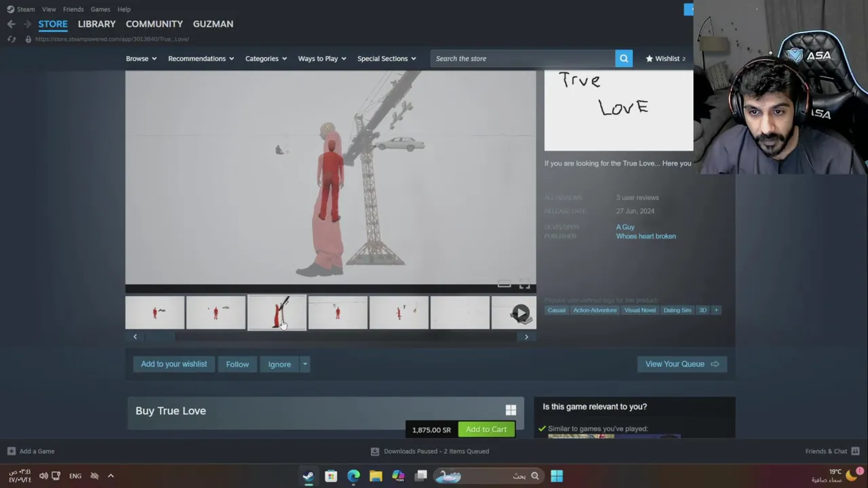The width and height of the screenshot is (868, 488).
Task: Expand the Ignore options dropdown arrow
Action: 305,364
